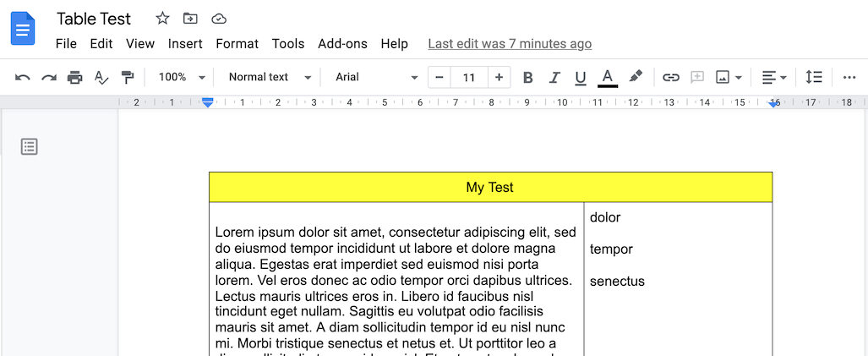Print the document with printer icon
Screen dimensions: 868x356
74,78
